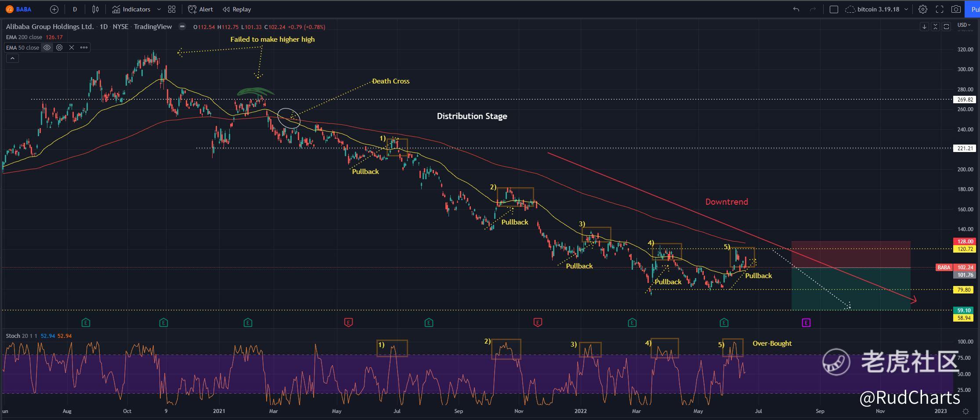Open the Indicators dialog
The image size is (980, 420).
(x=131, y=9)
